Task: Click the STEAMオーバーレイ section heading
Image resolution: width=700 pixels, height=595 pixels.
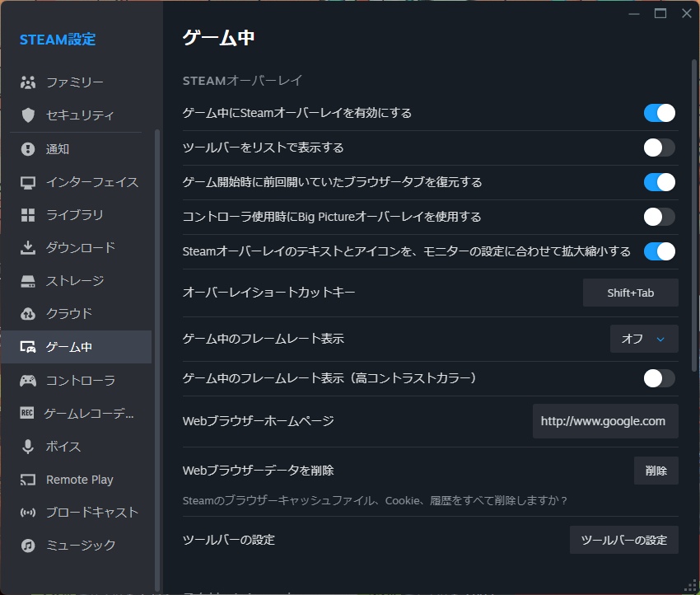Action: pyautogui.click(x=242, y=81)
